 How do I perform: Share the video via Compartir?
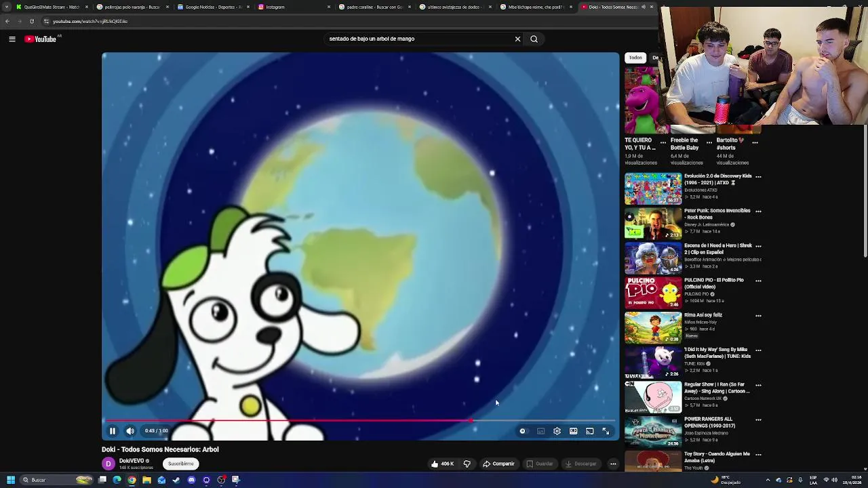[498, 464]
